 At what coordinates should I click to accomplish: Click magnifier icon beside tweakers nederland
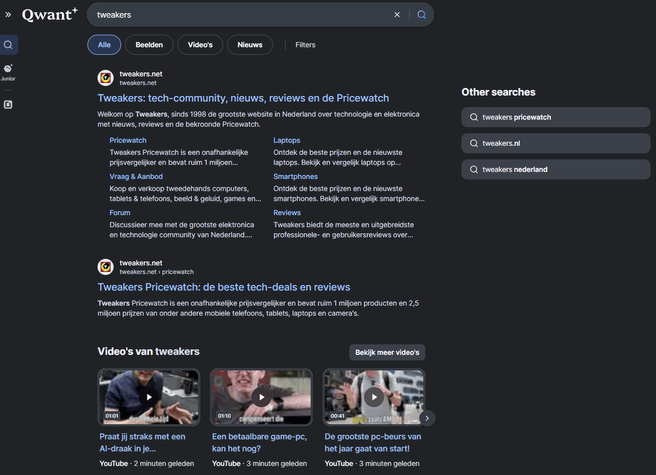tap(474, 169)
